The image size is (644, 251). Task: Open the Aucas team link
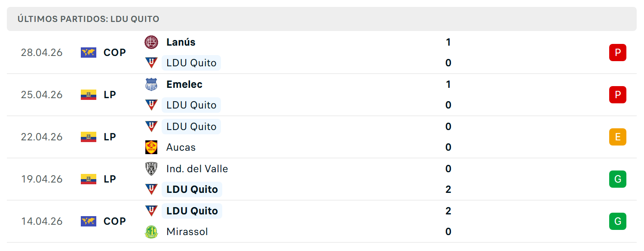pos(181,147)
